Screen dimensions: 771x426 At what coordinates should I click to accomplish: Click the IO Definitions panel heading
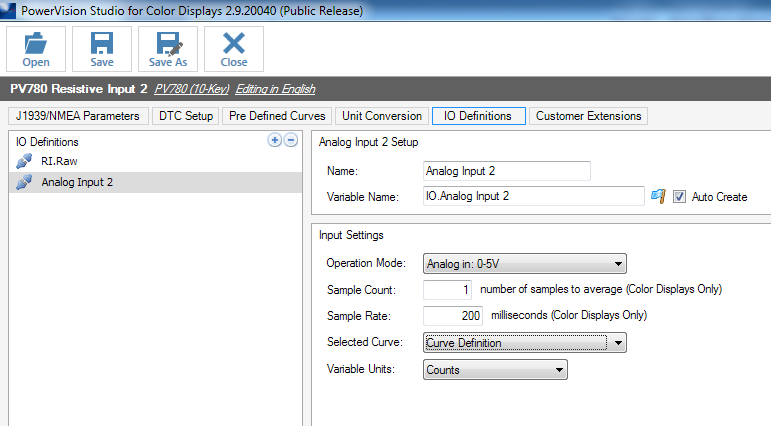(47, 142)
